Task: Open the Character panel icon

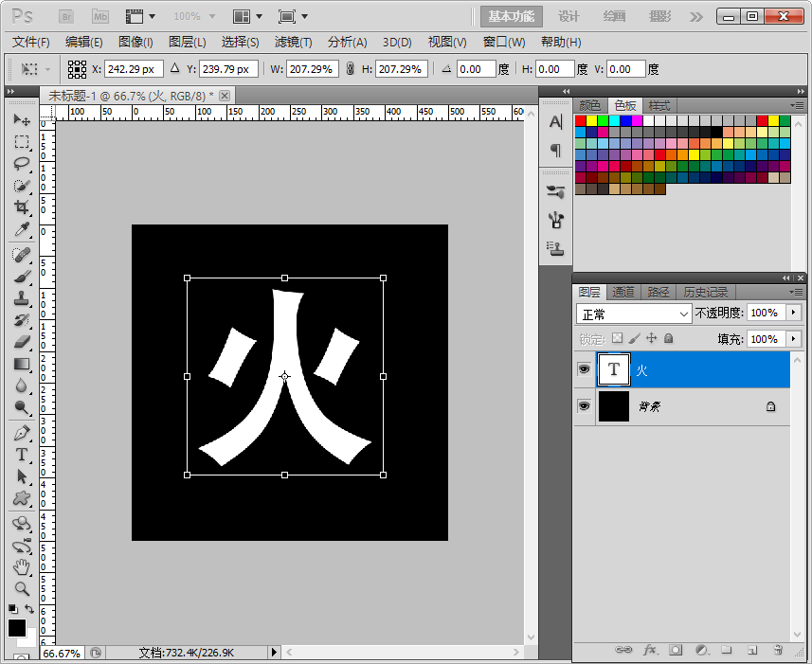Action: 555,122
